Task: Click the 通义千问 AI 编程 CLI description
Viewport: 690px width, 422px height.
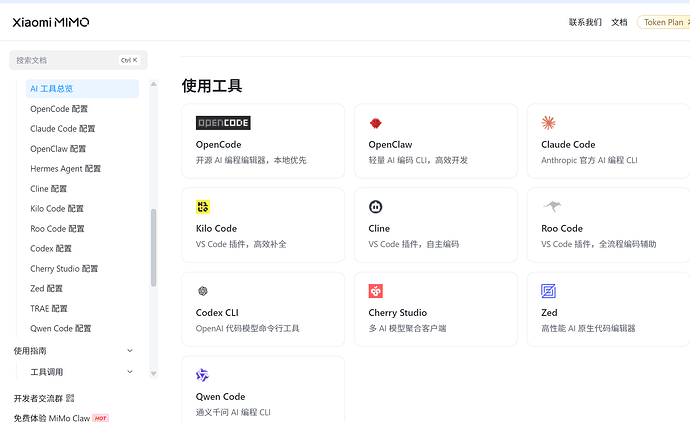Action: point(233,412)
